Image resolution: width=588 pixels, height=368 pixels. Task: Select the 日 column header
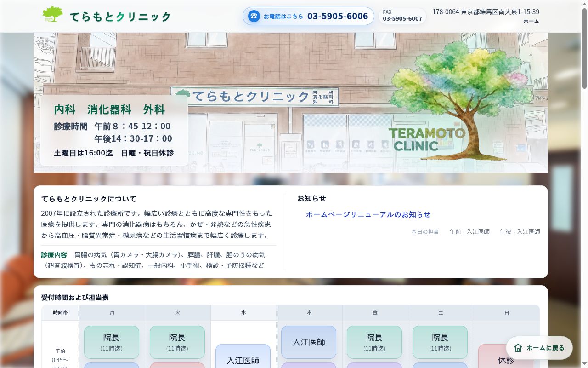507,313
